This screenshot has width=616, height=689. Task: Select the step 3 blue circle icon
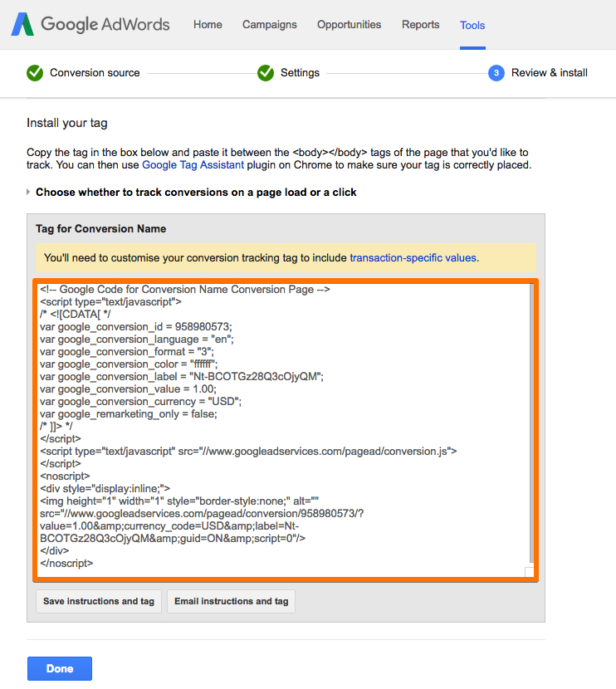coord(496,73)
